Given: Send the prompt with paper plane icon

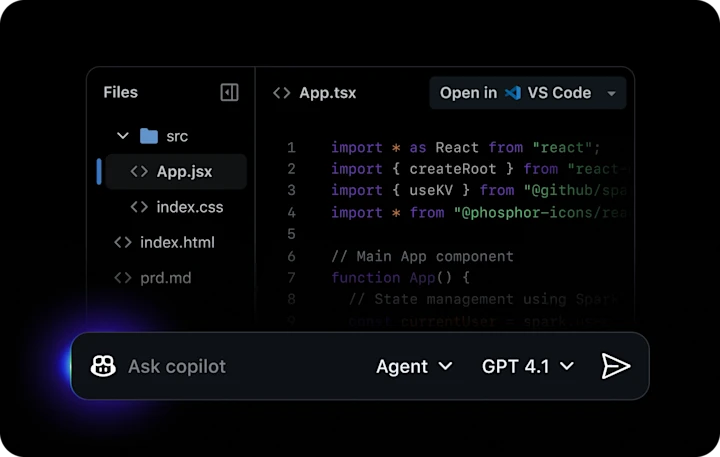Looking at the screenshot, I should [x=616, y=366].
